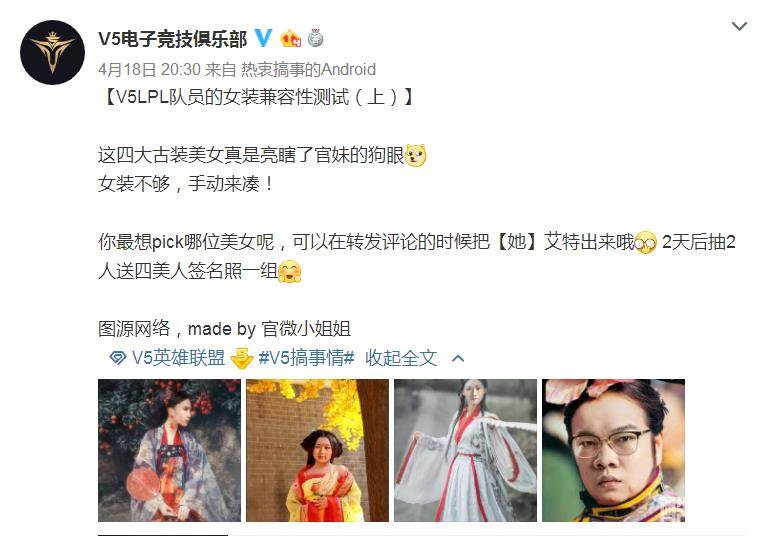Open the post options chevron menu

pyautogui.click(x=740, y=26)
